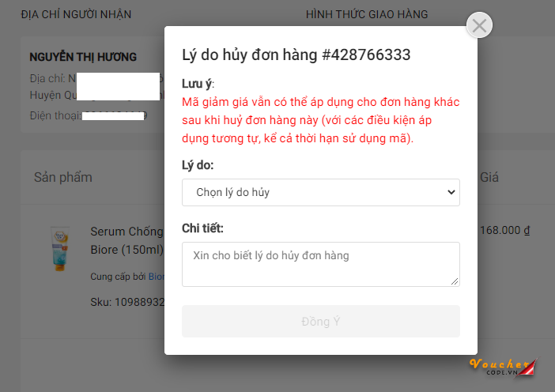Click the 'Giá' column header
555x392 pixels.
pyautogui.click(x=489, y=177)
